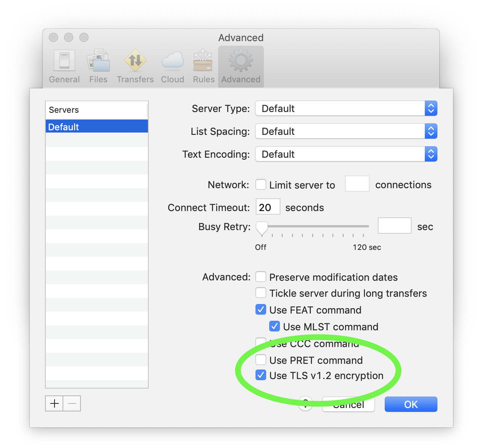Expand the List Spacing dropdown
The image size is (482, 448).
(x=346, y=131)
